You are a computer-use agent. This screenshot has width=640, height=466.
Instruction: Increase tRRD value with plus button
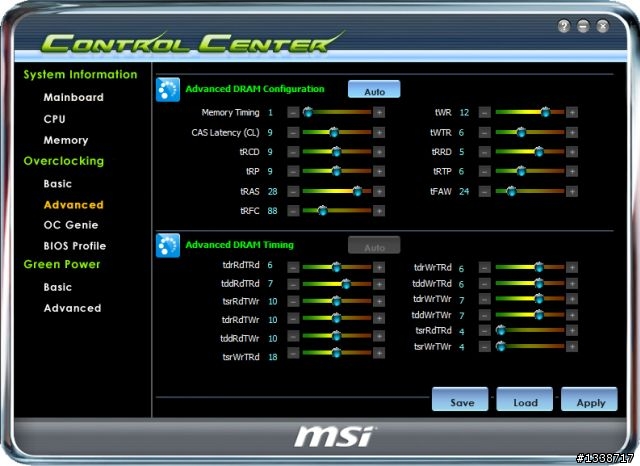click(x=572, y=152)
